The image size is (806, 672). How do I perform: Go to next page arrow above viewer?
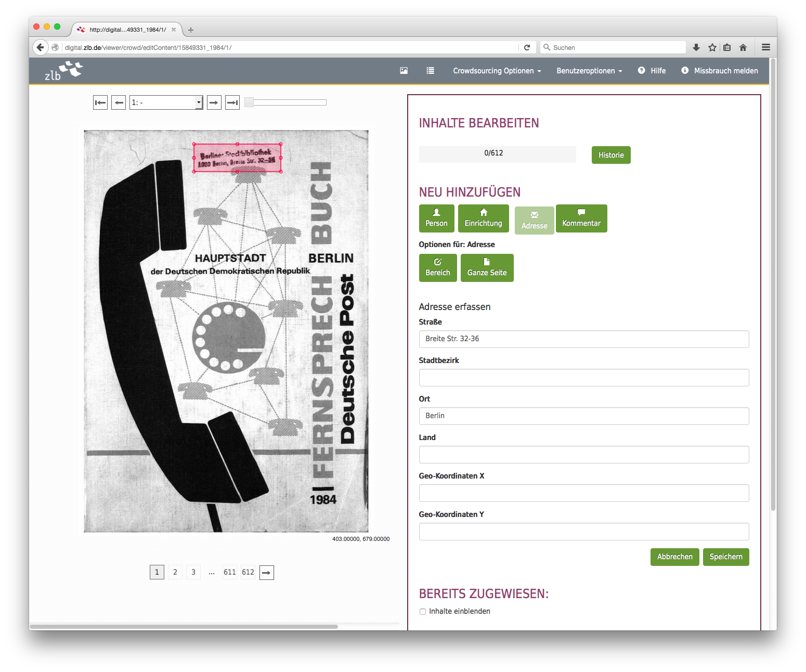click(214, 102)
